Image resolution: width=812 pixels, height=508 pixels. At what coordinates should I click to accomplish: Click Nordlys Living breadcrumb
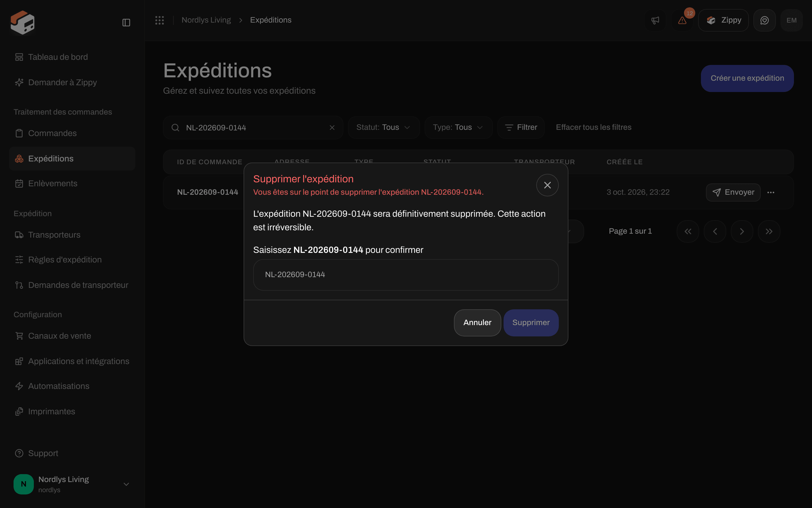206,20
